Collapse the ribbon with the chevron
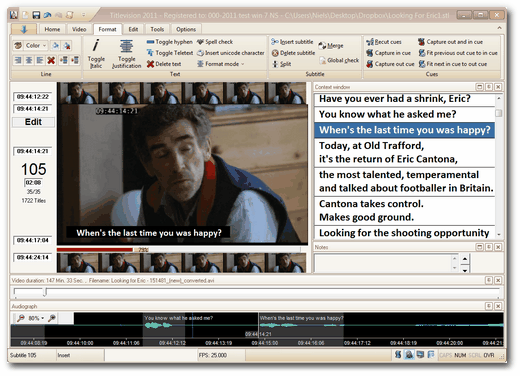The image size is (520, 376). point(499,28)
